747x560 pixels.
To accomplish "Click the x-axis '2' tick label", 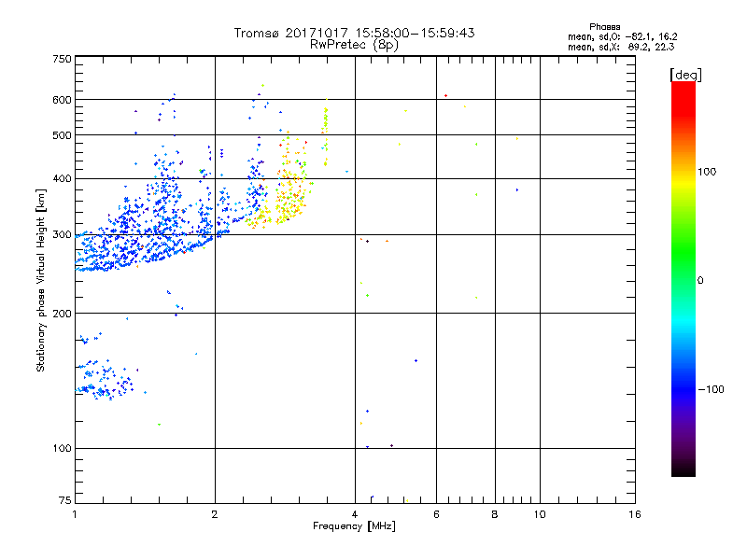I will 215,514.
